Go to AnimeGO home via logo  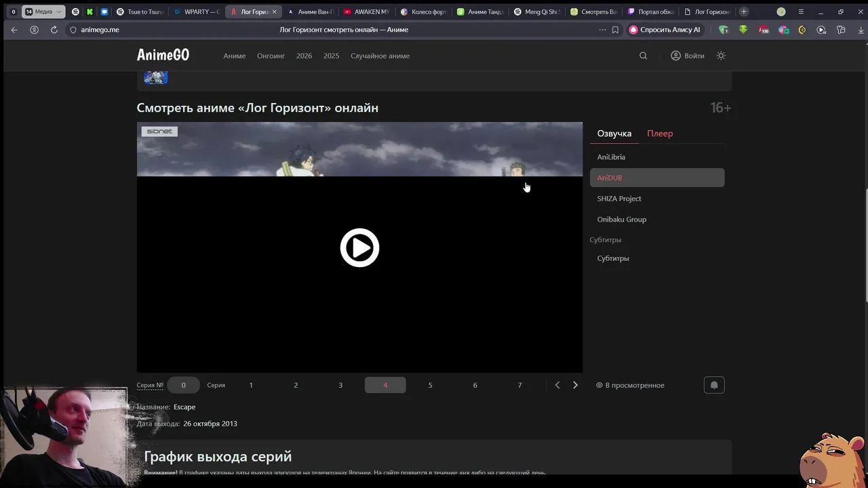tap(163, 55)
